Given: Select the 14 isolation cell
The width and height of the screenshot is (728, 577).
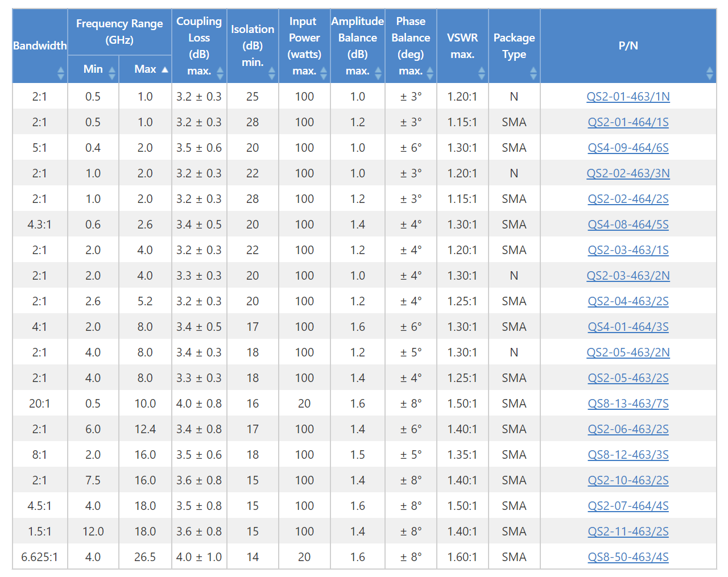Looking at the screenshot, I should (253, 557).
